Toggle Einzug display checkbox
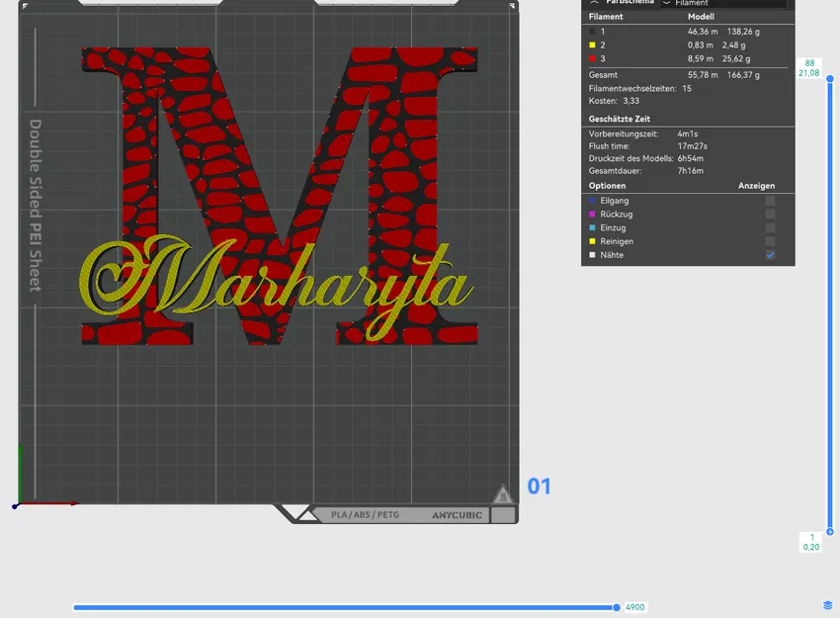 click(770, 227)
